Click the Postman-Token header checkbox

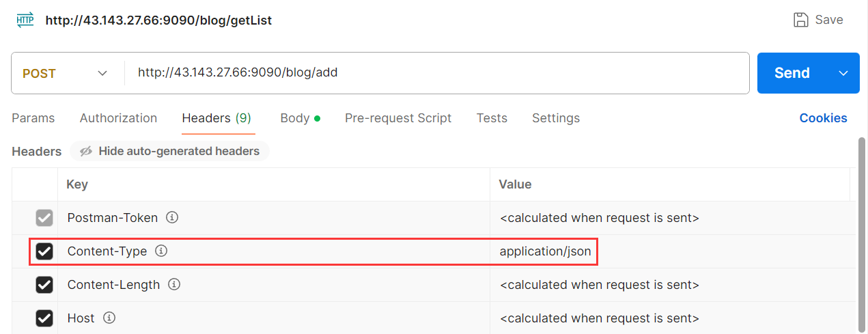tap(44, 219)
